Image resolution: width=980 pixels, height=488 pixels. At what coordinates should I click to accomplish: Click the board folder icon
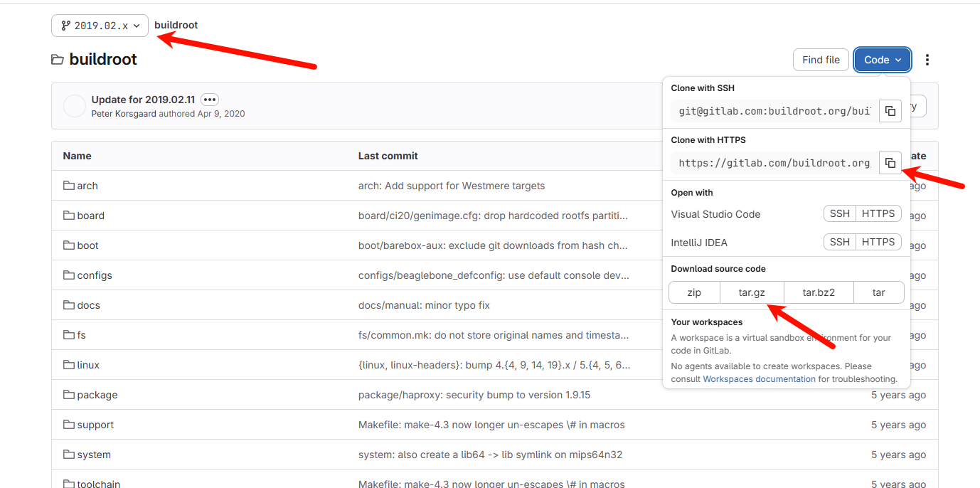[x=69, y=216]
